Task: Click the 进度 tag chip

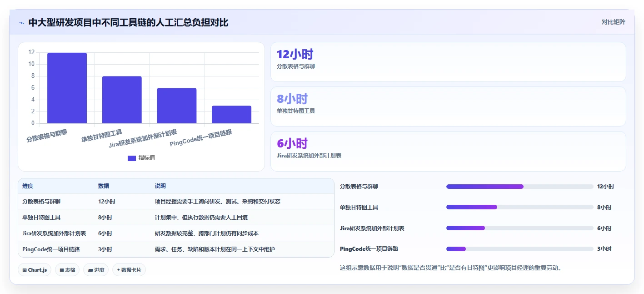Action: click(x=96, y=270)
